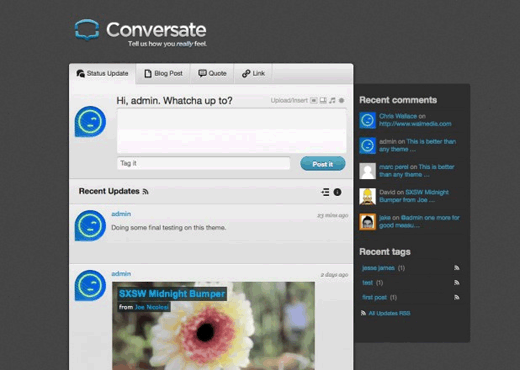Click admin avatar on SXSW post
Image resolution: width=520 pixels, height=370 pixels.
[x=90, y=286]
